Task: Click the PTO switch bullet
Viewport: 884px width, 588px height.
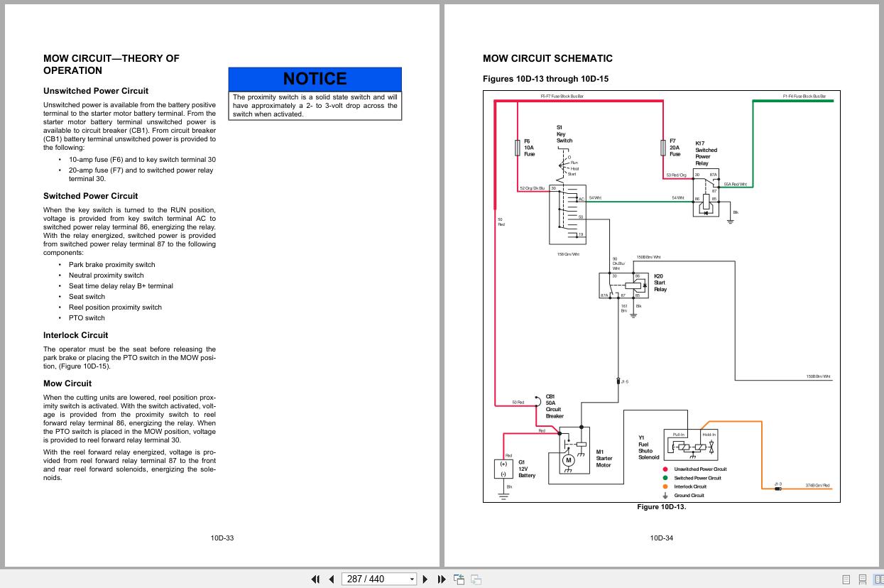Action: coord(87,318)
